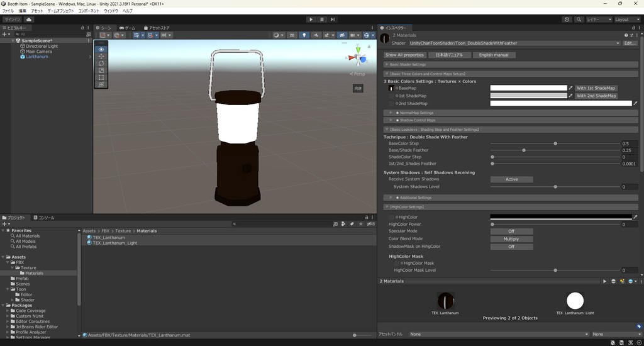Toggle Receive System Shadows Active button
The image size is (644, 346).
click(511, 179)
